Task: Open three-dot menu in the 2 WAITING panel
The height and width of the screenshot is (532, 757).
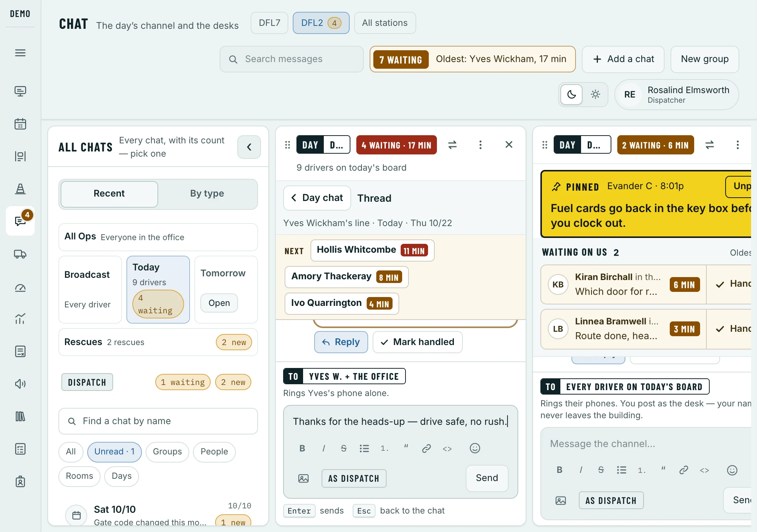Action: point(738,145)
